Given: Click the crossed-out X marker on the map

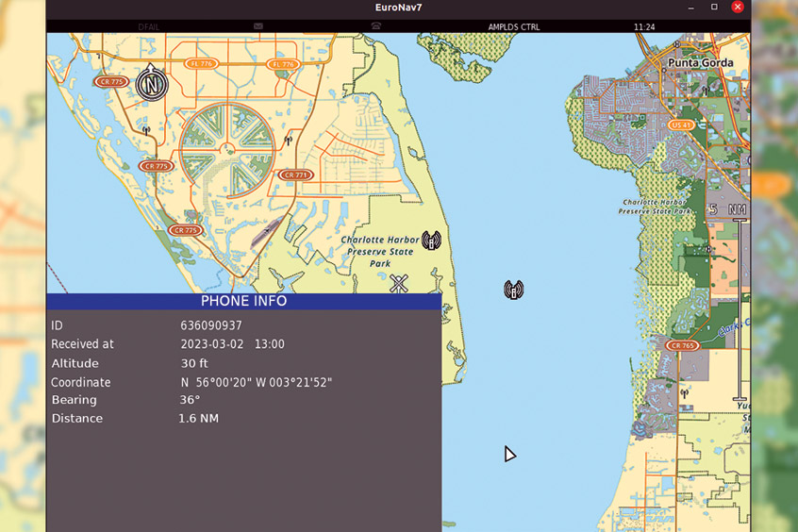Looking at the screenshot, I should tap(399, 283).
